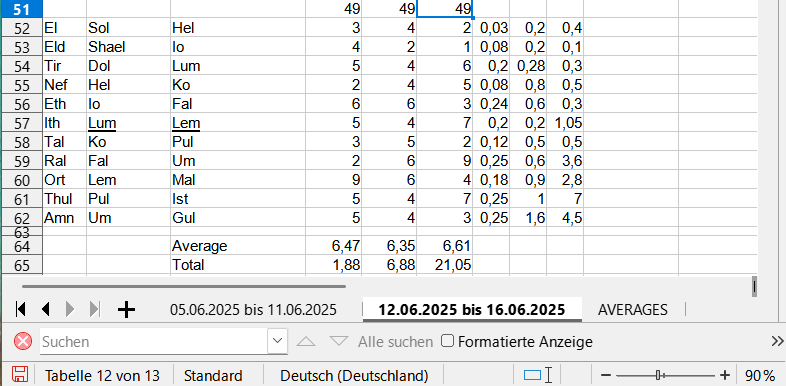Select the cell containing Ist
Viewport: 786px width, 386px height.
point(238,200)
